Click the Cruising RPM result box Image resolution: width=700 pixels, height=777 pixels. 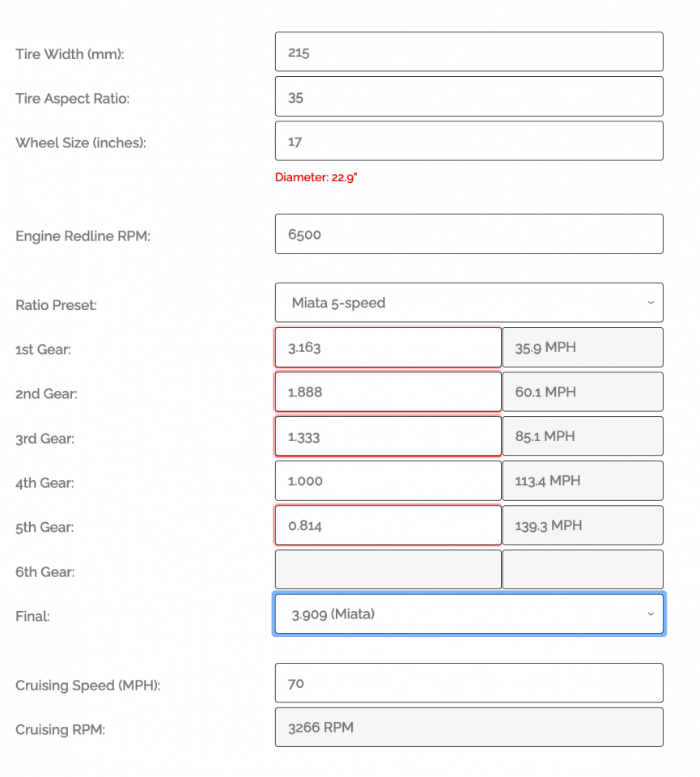469,728
